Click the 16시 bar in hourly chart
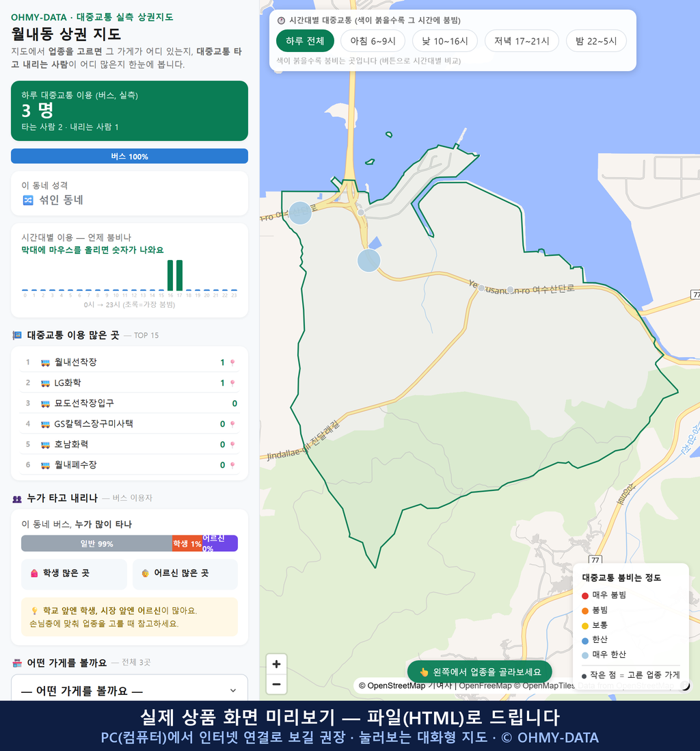 click(170, 276)
